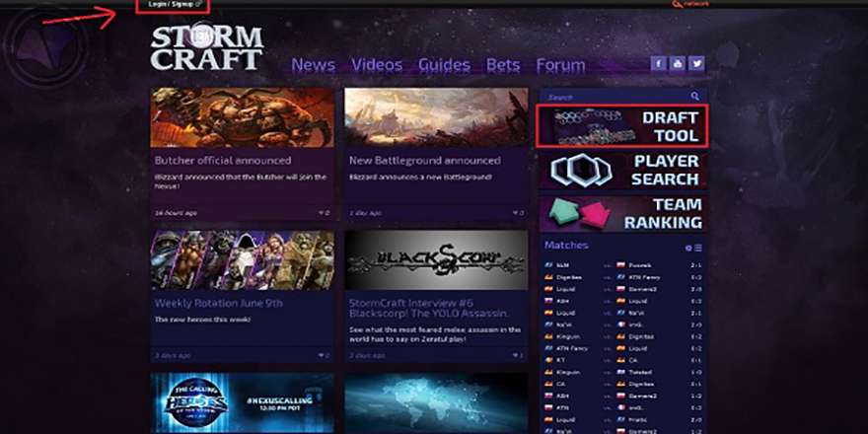The image size is (868, 434).
Task: Open the RT vs CA match row
Action: click(623, 360)
